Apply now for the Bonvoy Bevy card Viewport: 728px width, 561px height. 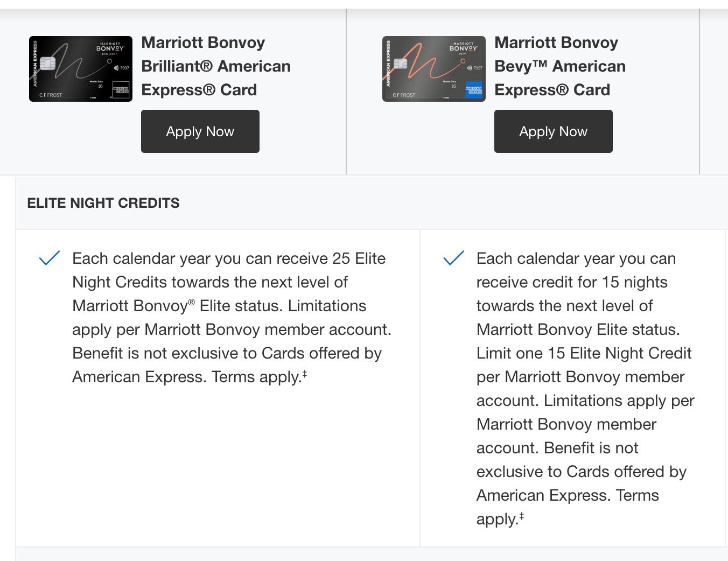[554, 131]
